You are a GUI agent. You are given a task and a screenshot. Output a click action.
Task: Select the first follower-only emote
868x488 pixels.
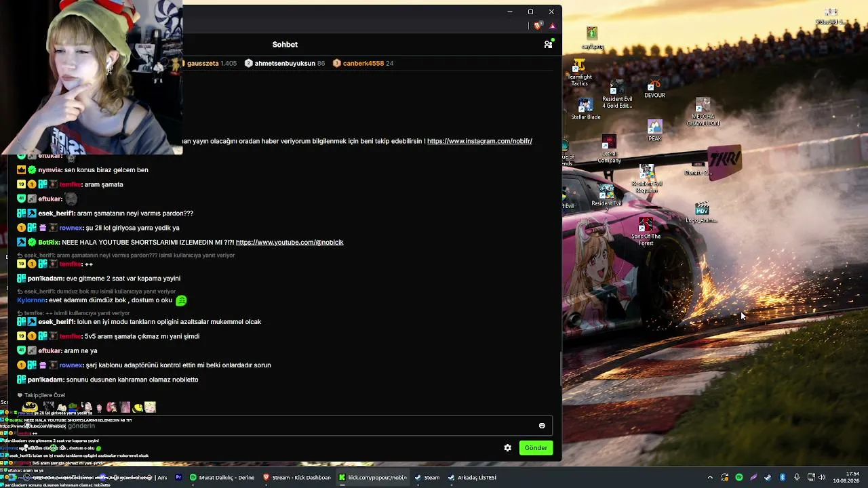tap(30, 407)
